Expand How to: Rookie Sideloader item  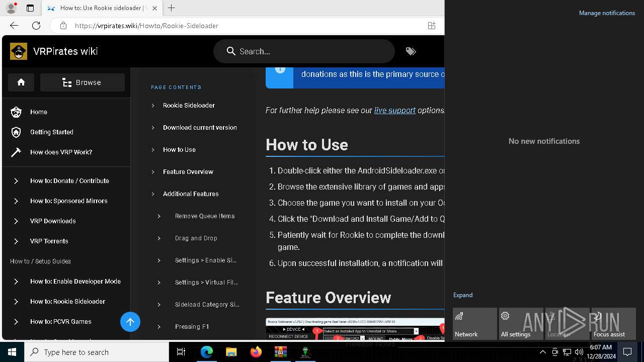[x=16, y=301]
